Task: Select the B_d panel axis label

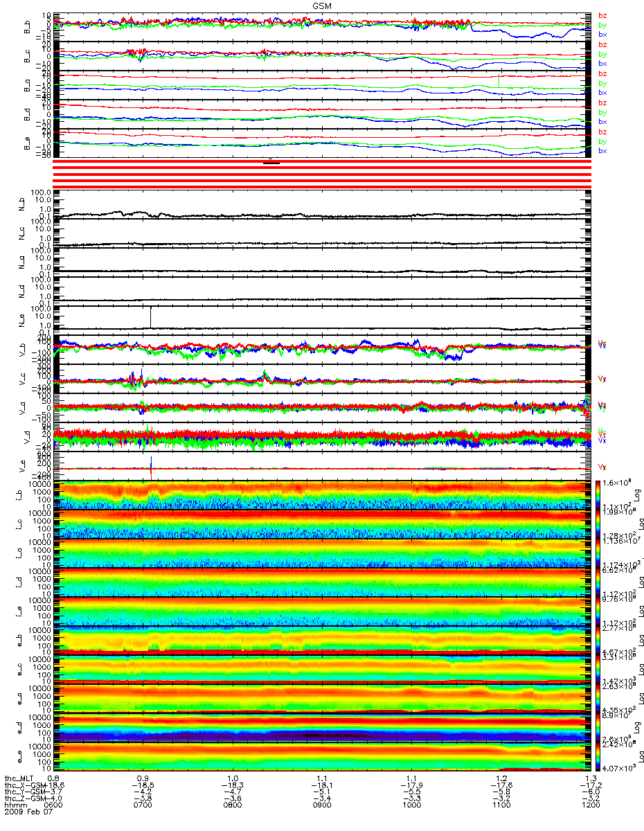Action: (28, 113)
